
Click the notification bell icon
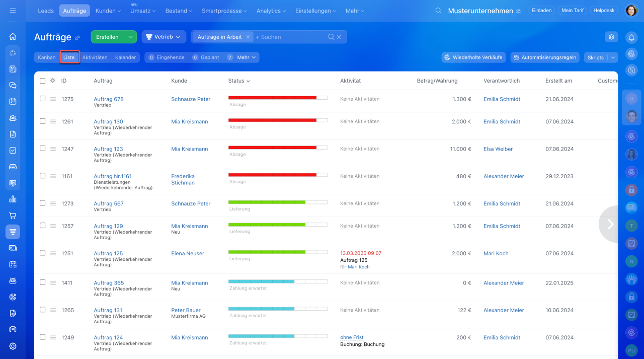coord(631,37)
